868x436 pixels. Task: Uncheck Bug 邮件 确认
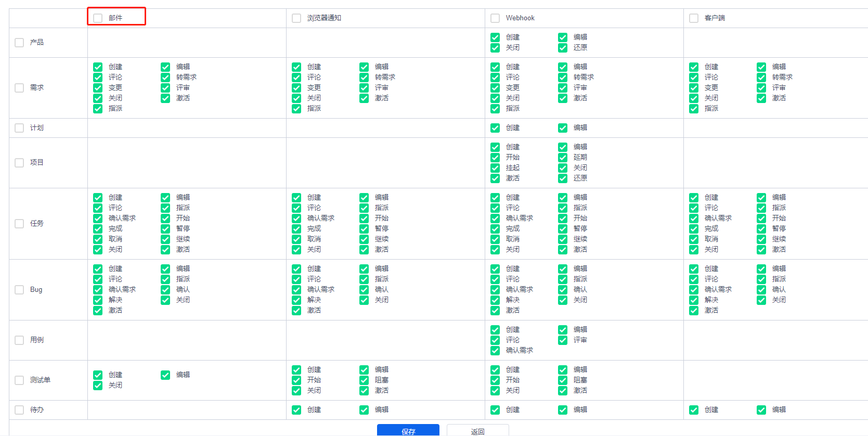(165, 290)
